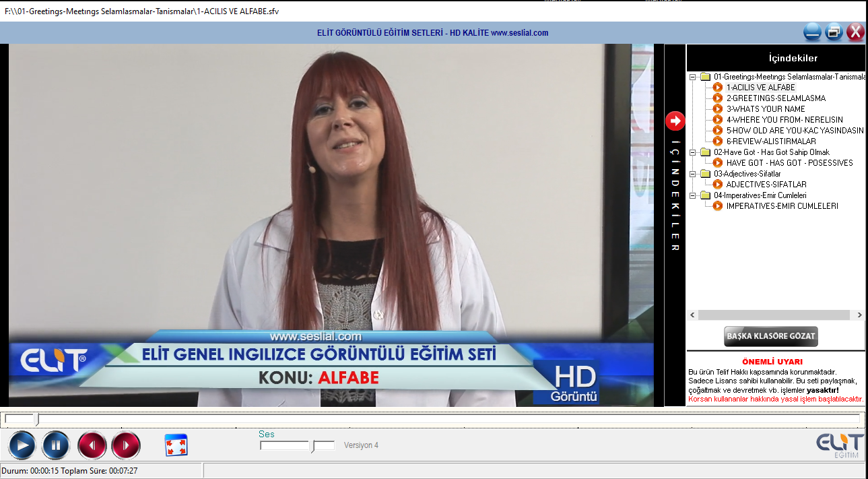Click the Ses volume slider

point(297,445)
